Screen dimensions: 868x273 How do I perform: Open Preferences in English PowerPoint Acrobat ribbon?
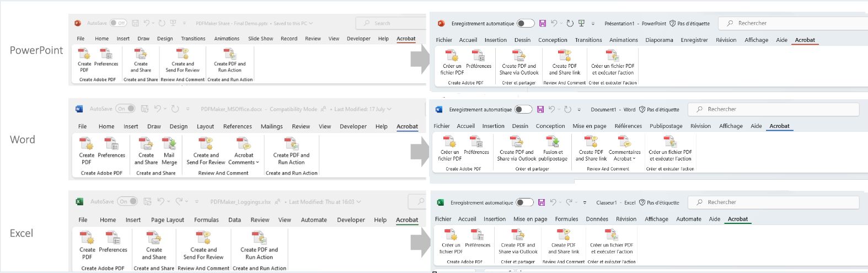[x=106, y=57]
